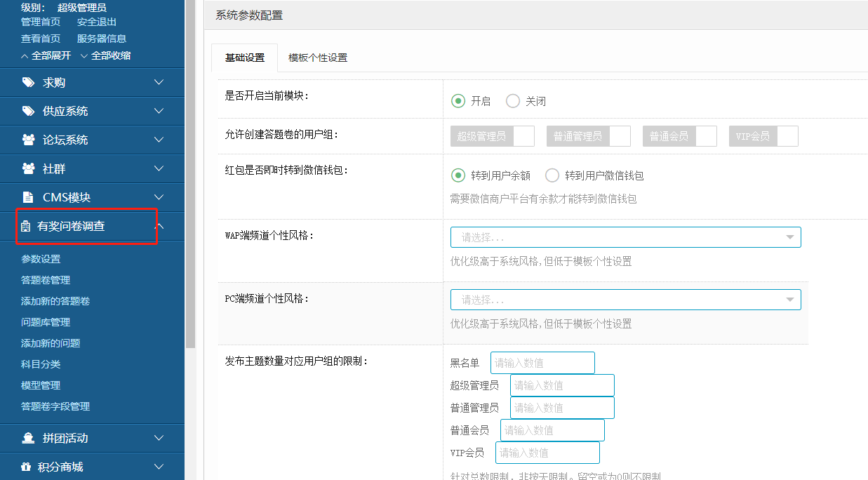
Task: Click the gift icon beside 积分商城
Action: (x=26, y=467)
